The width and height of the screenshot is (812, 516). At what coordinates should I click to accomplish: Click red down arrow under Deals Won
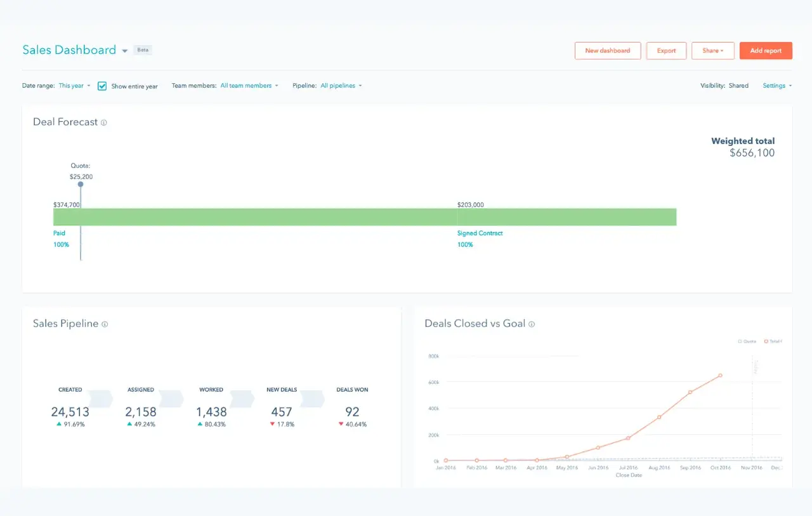pyautogui.click(x=341, y=424)
